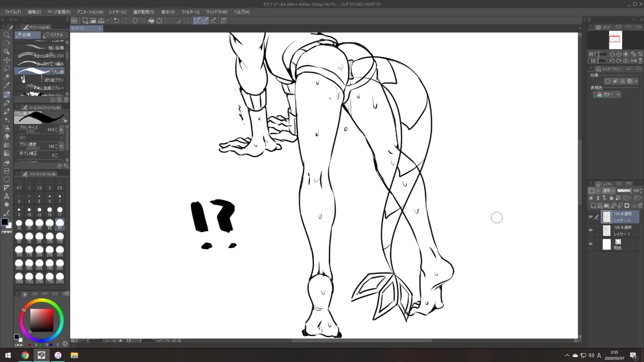Select brush size preset 100
644x362 pixels.
click(x=49, y=236)
